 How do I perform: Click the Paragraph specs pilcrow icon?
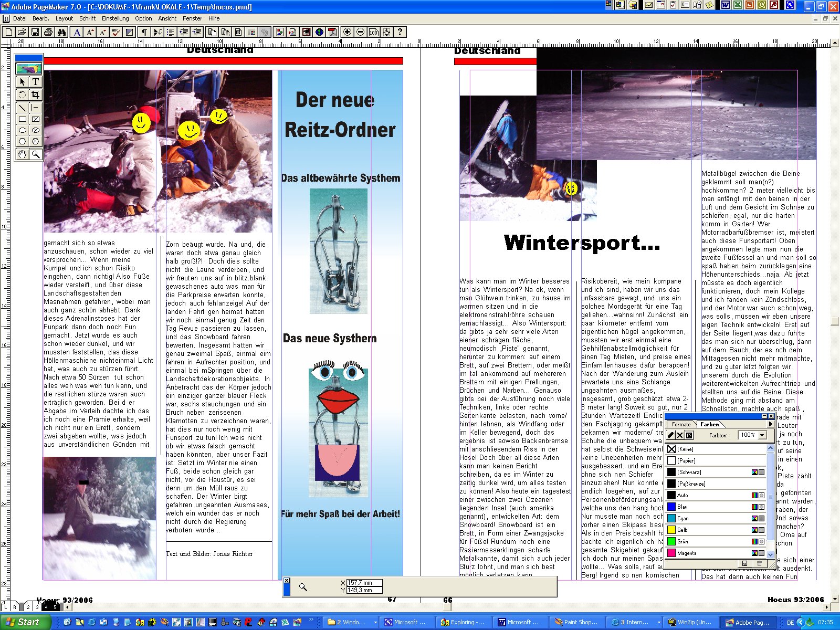[x=144, y=32]
